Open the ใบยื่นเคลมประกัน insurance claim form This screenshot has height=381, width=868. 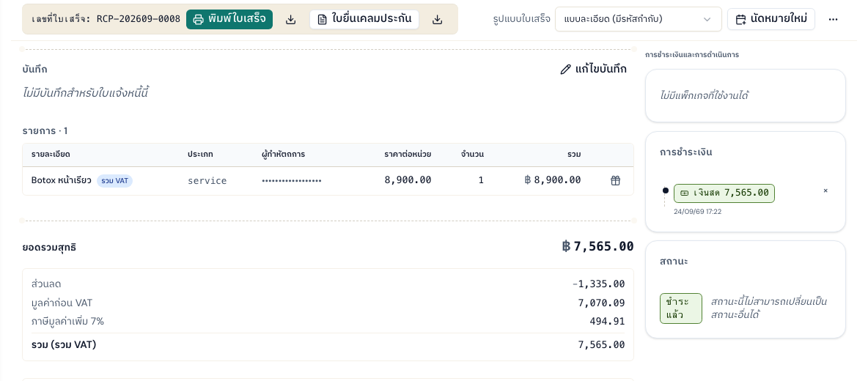[x=364, y=19]
